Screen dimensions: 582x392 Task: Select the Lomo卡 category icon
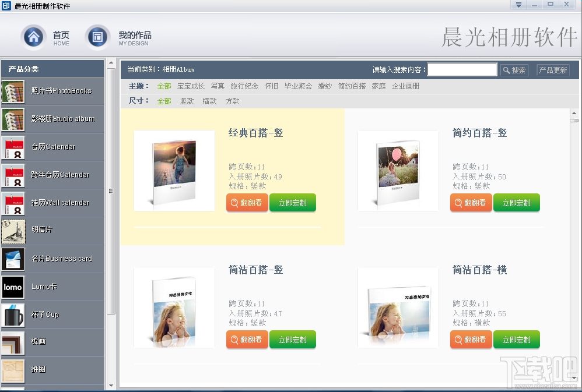coord(13,287)
